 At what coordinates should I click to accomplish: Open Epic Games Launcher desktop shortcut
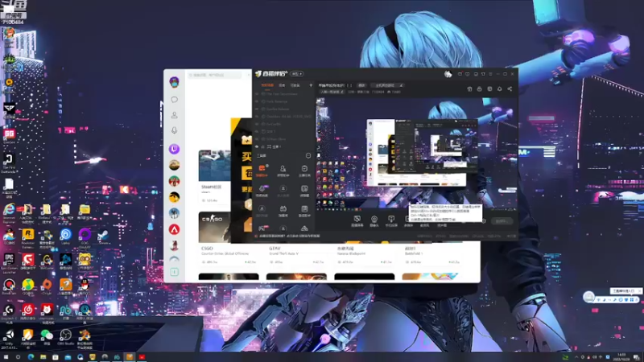click(x=9, y=263)
